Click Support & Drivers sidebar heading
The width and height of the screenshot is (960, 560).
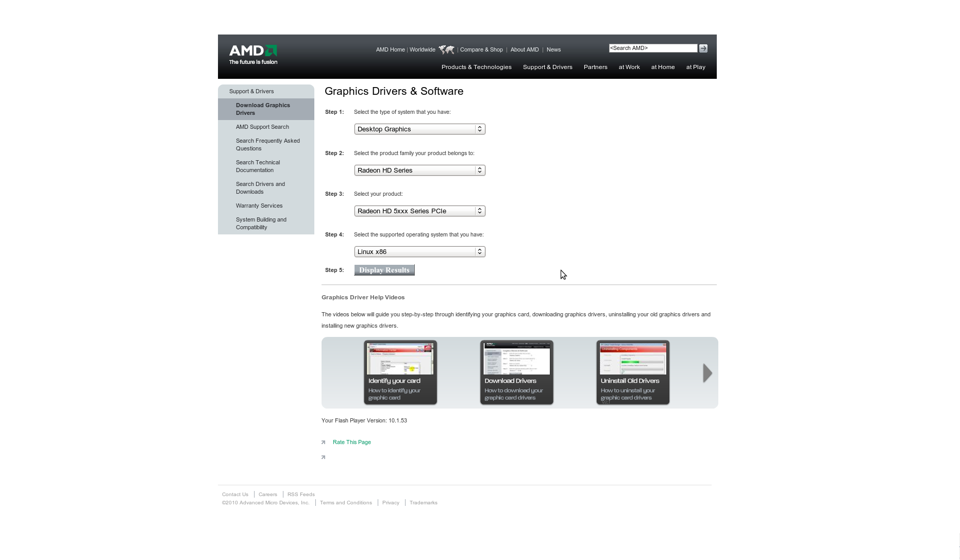(x=251, y=91)
